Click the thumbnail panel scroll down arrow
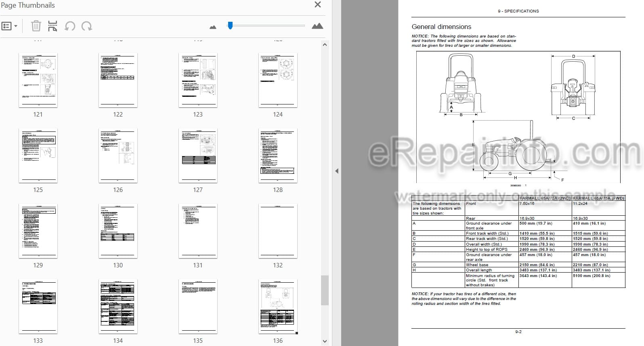644x346 pixels. [325, 341]
